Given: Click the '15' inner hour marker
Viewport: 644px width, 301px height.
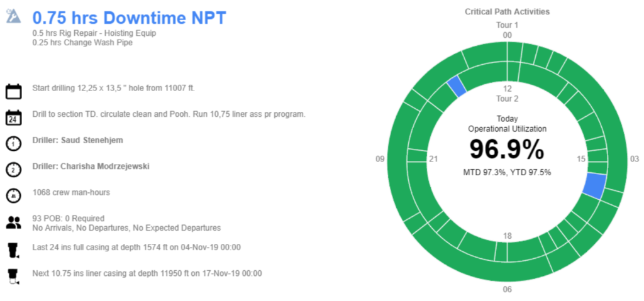Looking at the screenshot, I should click(x=582, y=159).
